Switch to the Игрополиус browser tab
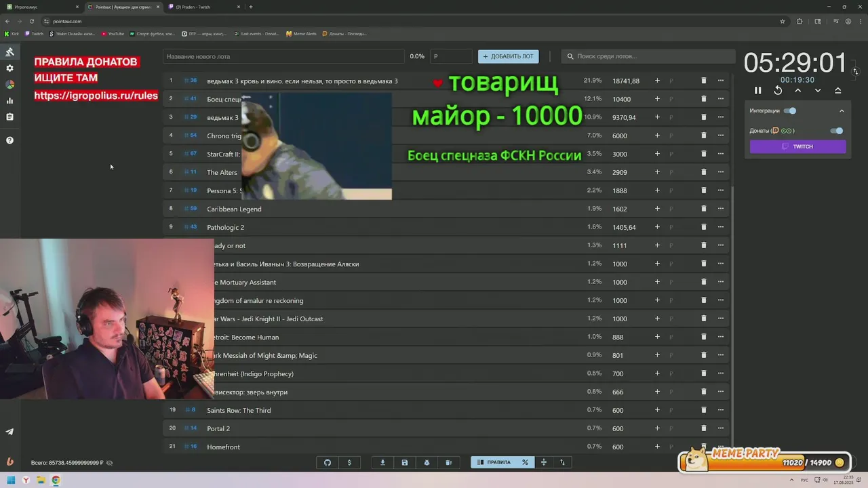The image size is (868, 488). point(42,7)
